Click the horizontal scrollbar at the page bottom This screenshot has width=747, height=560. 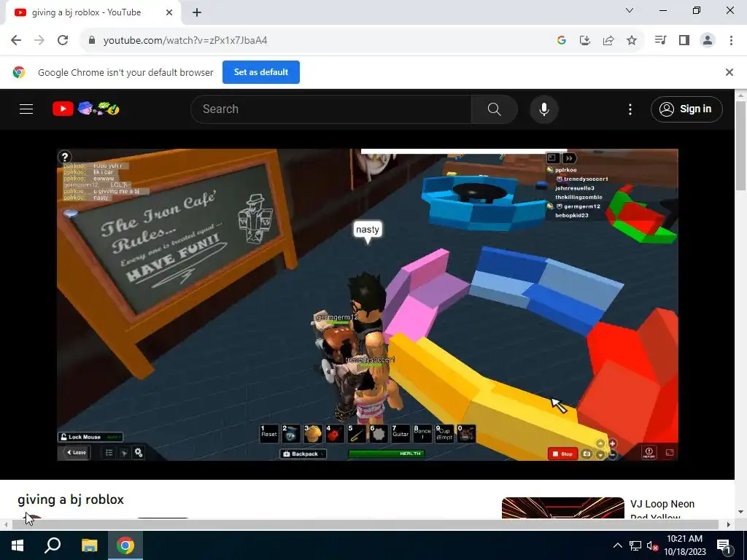(x=365, y=524)
